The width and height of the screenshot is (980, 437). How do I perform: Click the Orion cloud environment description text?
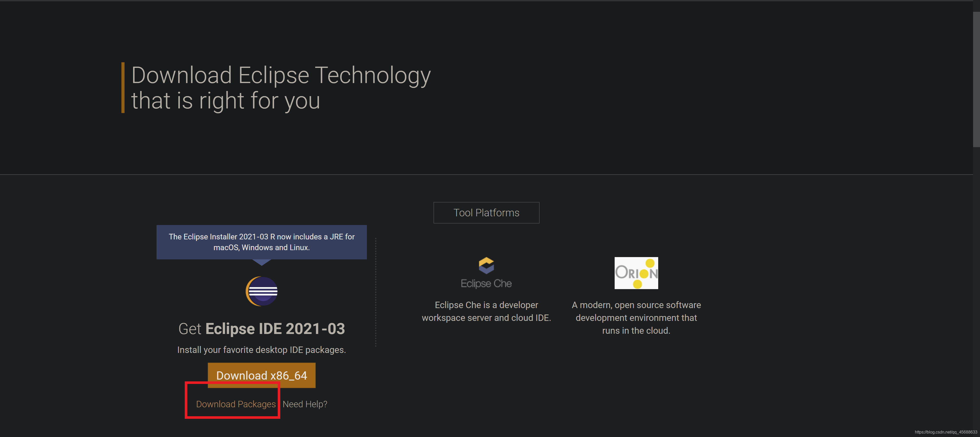click(x=636, y=318)
